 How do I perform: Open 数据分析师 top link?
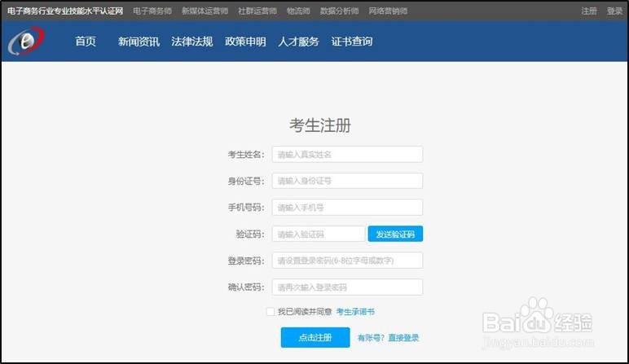(x=340, y=11)
